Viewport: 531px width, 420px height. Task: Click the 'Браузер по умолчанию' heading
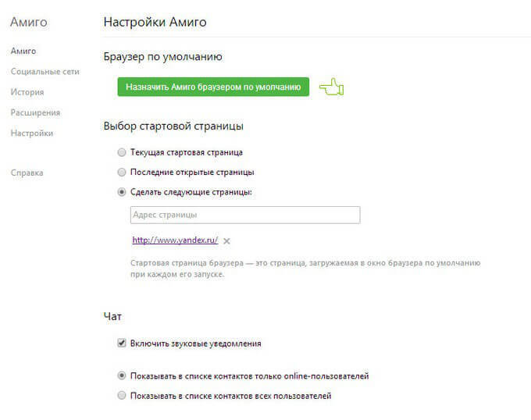click(163, 56)
